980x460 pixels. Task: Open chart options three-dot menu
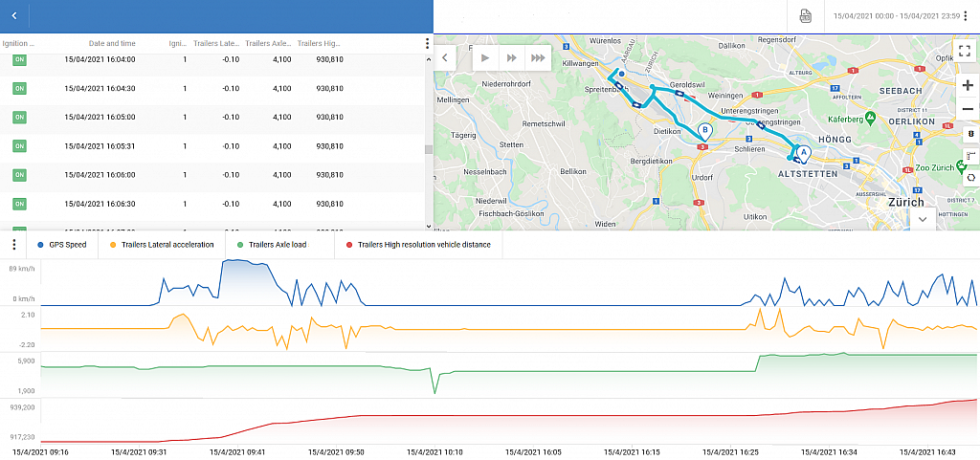click(x=13, y=245)
